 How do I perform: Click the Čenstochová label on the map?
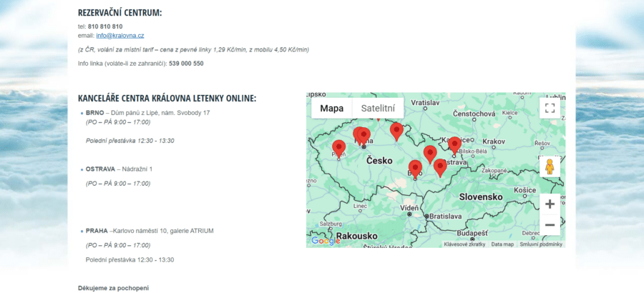(x=474, y=114)
